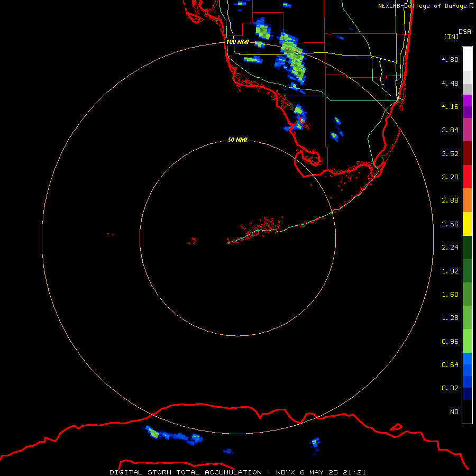Image resolution: width=476 pixels, height=476 pixels.
Task: Pick the dark red legend swatch
Action: point(467,153)
